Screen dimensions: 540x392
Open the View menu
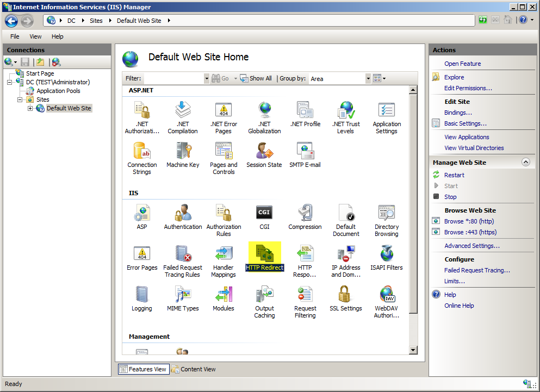[x=35, y=36]
